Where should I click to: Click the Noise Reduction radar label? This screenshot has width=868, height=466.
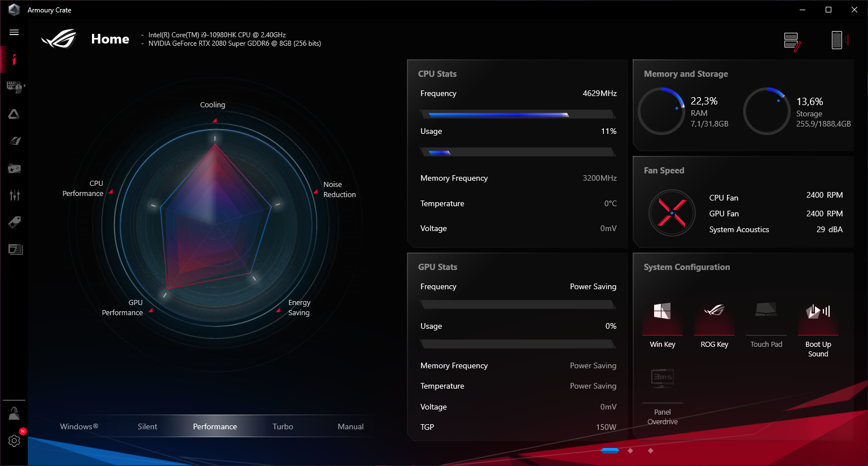(340, 190)
